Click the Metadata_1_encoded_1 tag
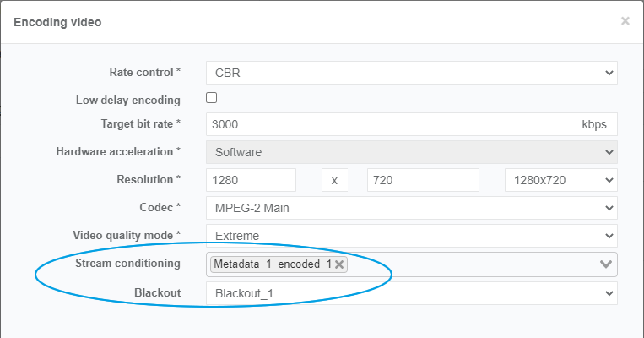 [272, 264]
